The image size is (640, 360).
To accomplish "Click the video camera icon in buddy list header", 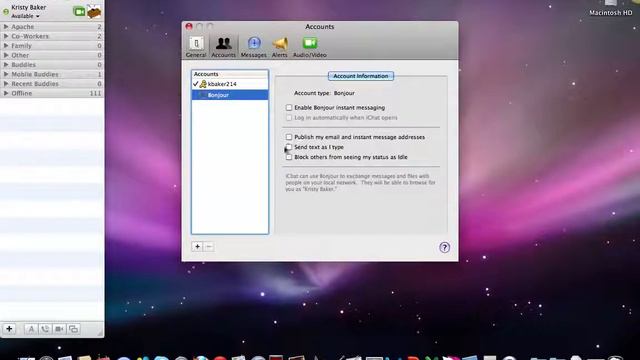I will tap(79, 11).
